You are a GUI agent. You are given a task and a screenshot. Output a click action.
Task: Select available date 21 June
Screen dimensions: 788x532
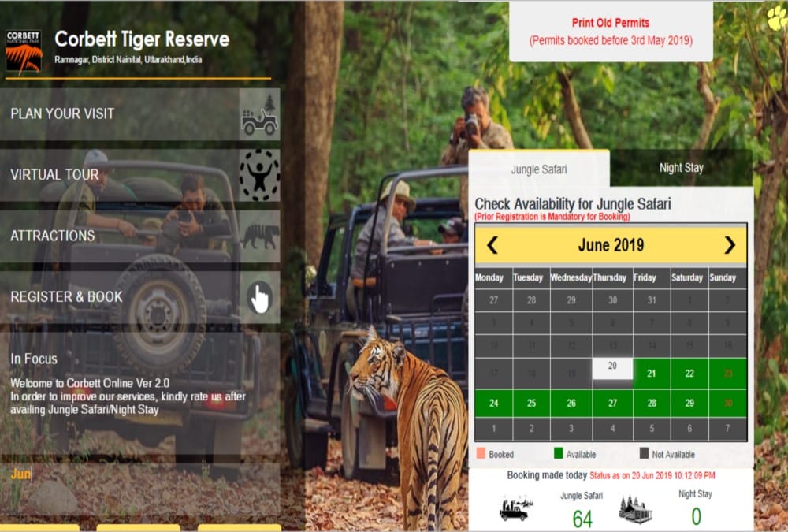point(652,374)
